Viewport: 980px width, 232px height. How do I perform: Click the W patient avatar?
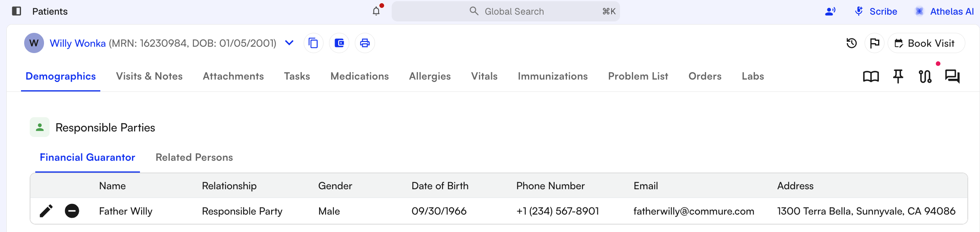tap(34, 43)
